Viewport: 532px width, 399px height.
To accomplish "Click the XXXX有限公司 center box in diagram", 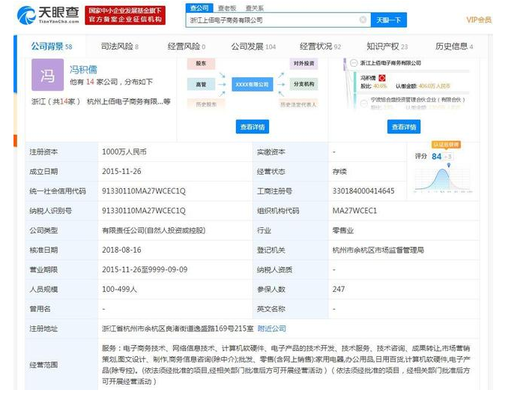I will point(252,84).
